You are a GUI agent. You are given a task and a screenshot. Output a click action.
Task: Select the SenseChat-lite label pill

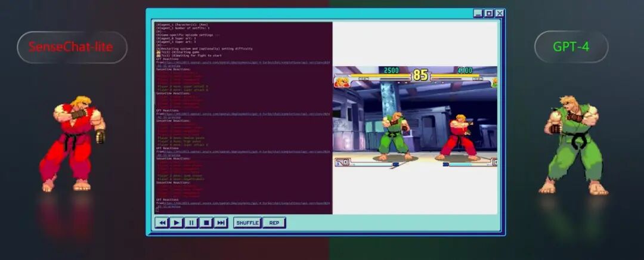tap(72, 47)
